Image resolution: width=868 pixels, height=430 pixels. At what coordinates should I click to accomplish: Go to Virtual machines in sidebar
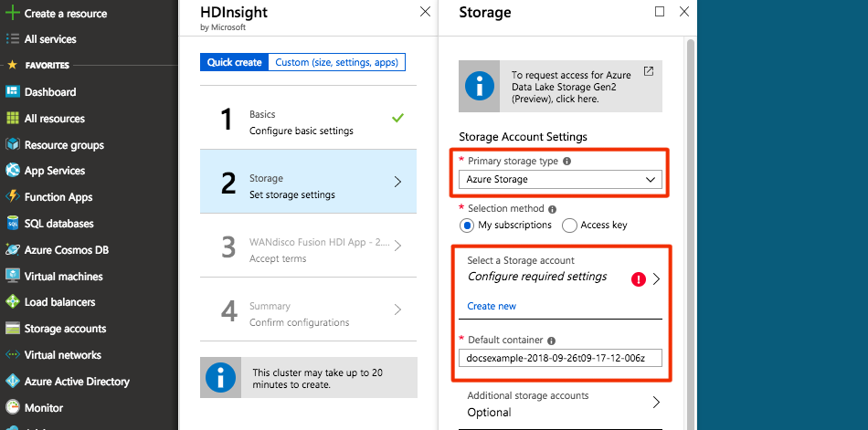point(64,276)
